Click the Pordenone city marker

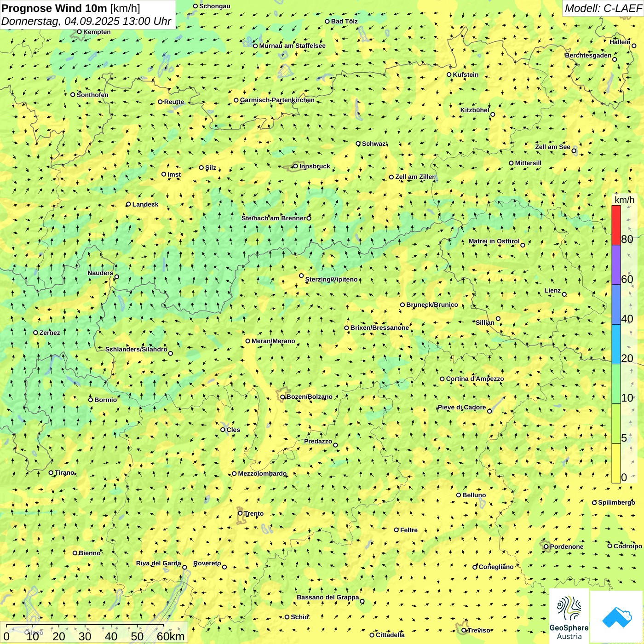coord(546,546)
